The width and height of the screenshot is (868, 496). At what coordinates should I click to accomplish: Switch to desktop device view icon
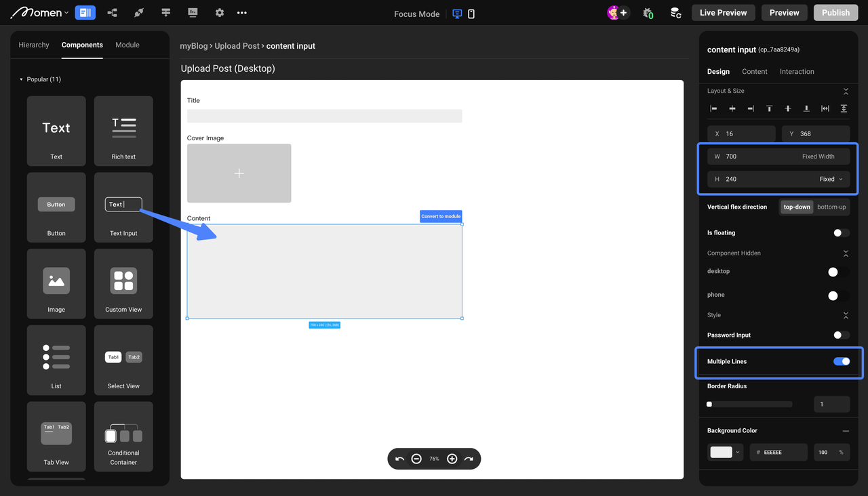pos(457,14)
